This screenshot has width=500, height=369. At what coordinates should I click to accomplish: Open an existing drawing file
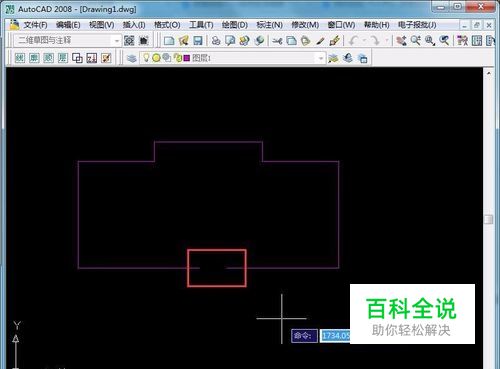183,41
